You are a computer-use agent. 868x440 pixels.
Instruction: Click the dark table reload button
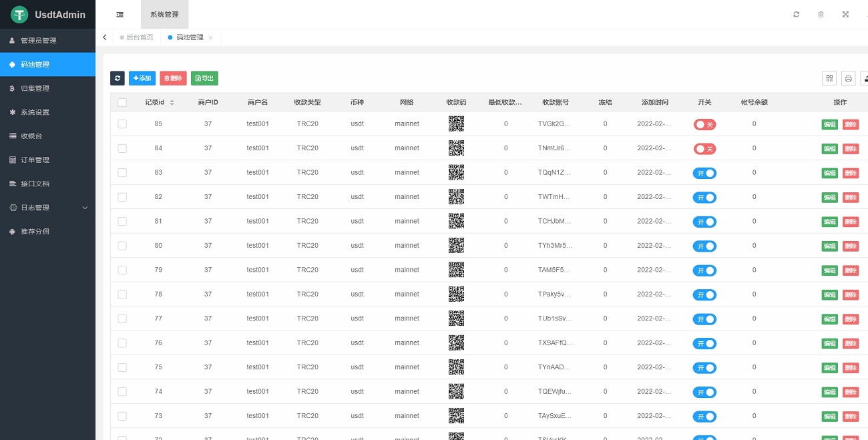point(118,78)
